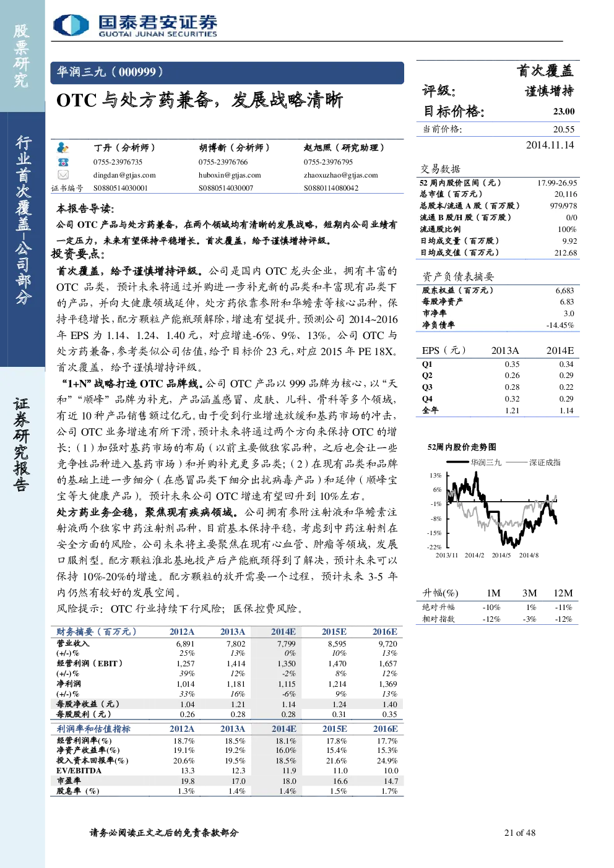Click the 行业首次覆盖-公司部分 sidebar label

23,220
